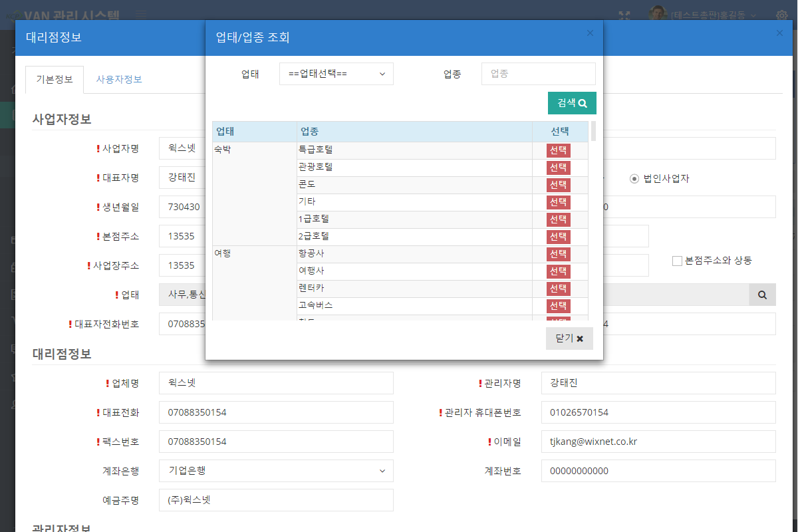
Task: Select the 여행사 row 선택 button
Action: [x=559, y=271]
